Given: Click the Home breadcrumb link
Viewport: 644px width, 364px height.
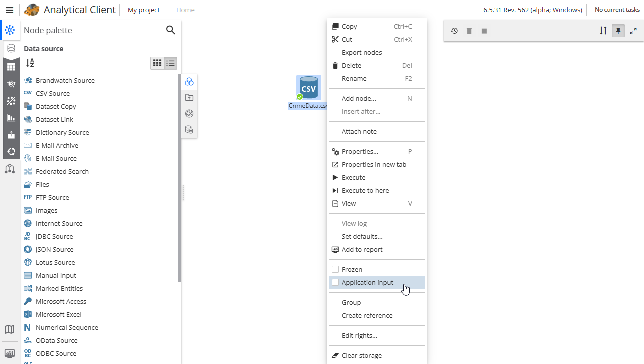Looking at the screenshot, I should coord(185,10).
